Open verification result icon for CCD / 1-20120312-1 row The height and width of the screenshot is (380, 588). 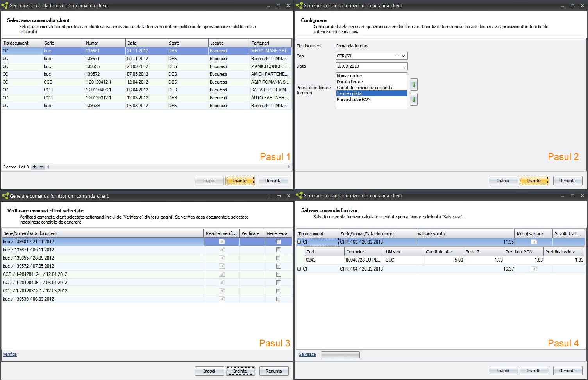tap(222, 291)
